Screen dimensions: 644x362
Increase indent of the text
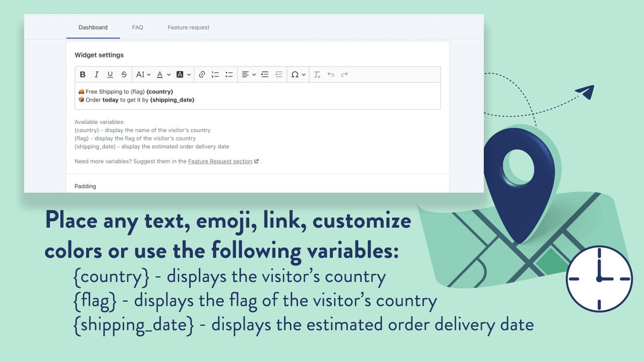tap(265, 74)
